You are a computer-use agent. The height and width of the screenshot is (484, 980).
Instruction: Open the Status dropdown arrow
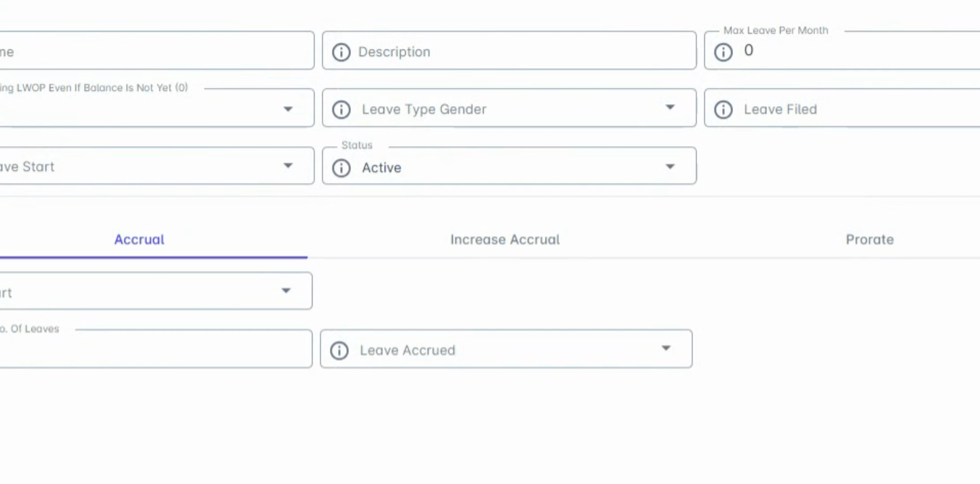coord(670,167)
